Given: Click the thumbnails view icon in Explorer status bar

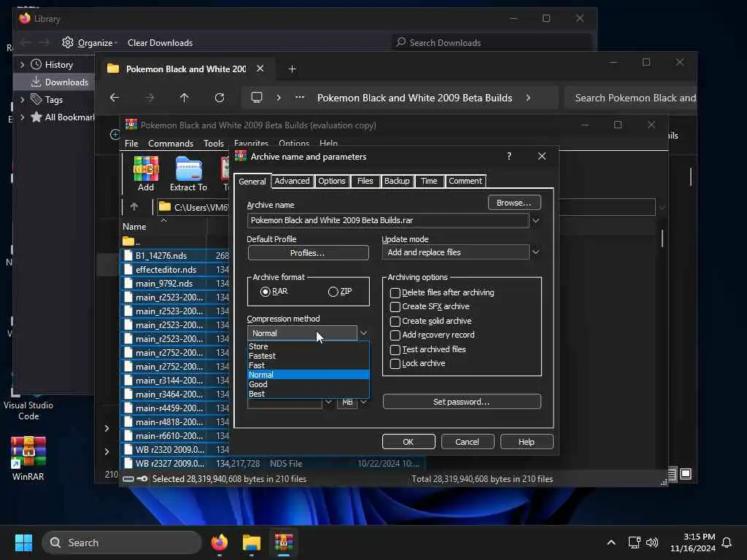Looking at the screenshot, I should 686,474.
